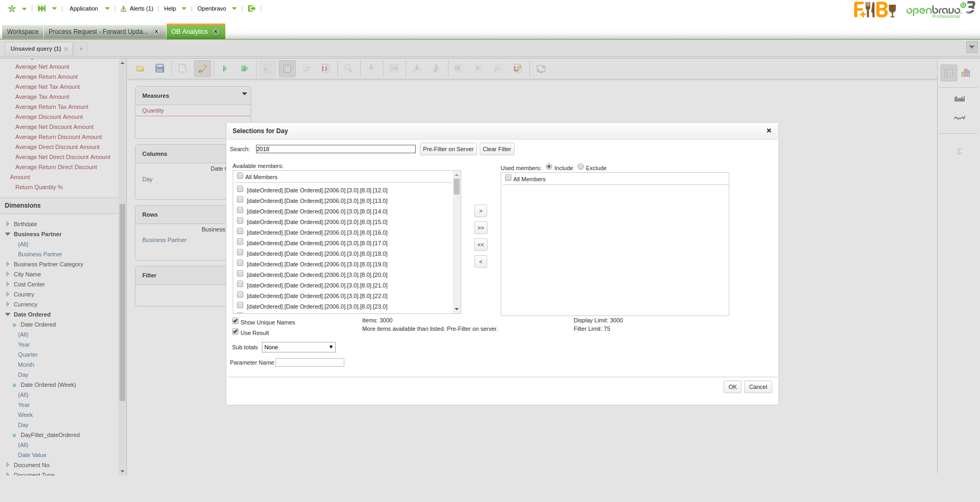Check All Members under Available members
980x502 pixels.
click(x=240, y=176)
